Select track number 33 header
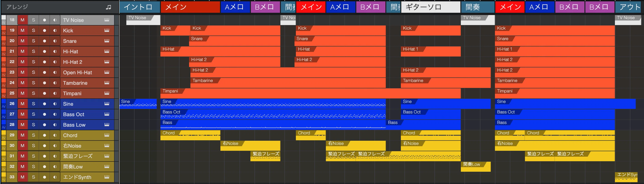The image size is (644, 184). tap(12, 177)
